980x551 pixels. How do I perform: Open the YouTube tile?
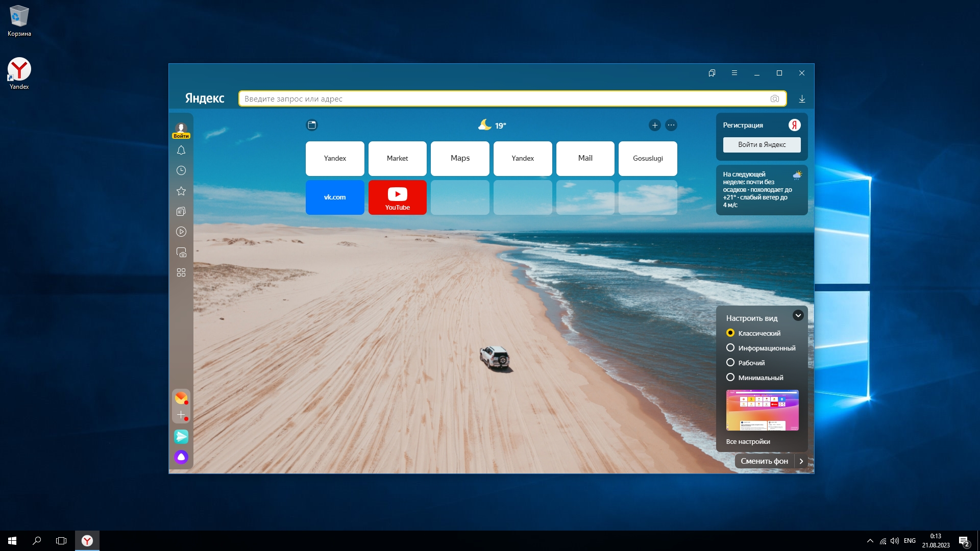click(x=397, y=197)
